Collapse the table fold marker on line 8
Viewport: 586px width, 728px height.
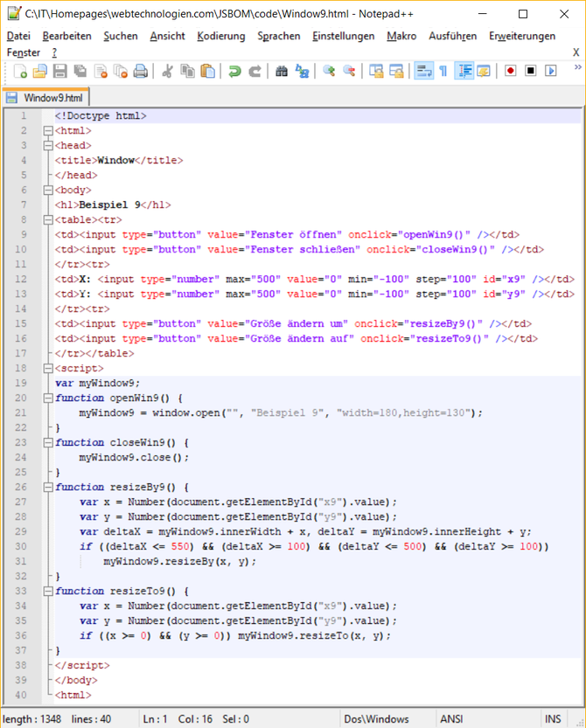coord(48,220)
